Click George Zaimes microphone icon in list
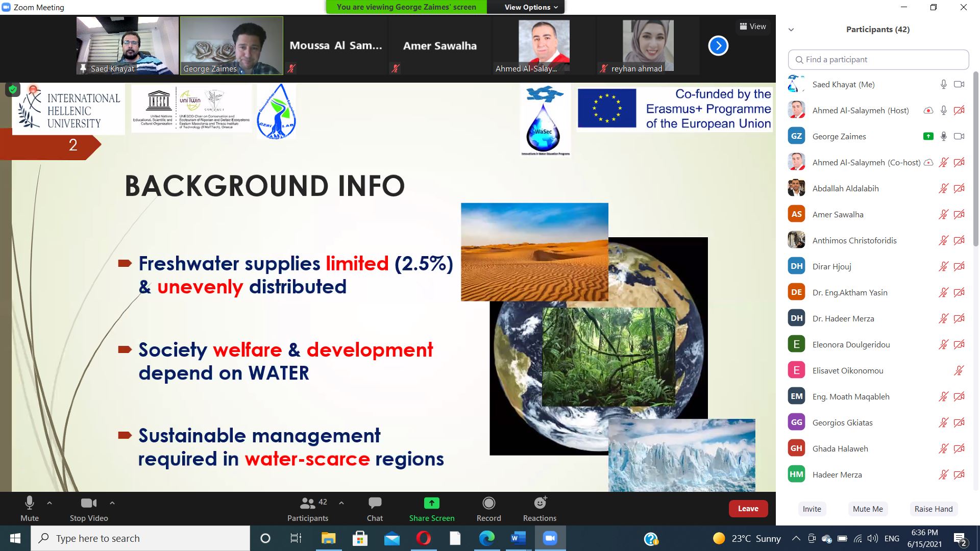Viewport: 980px width, 551px height. pyautogui.click(x=944, y=136)
